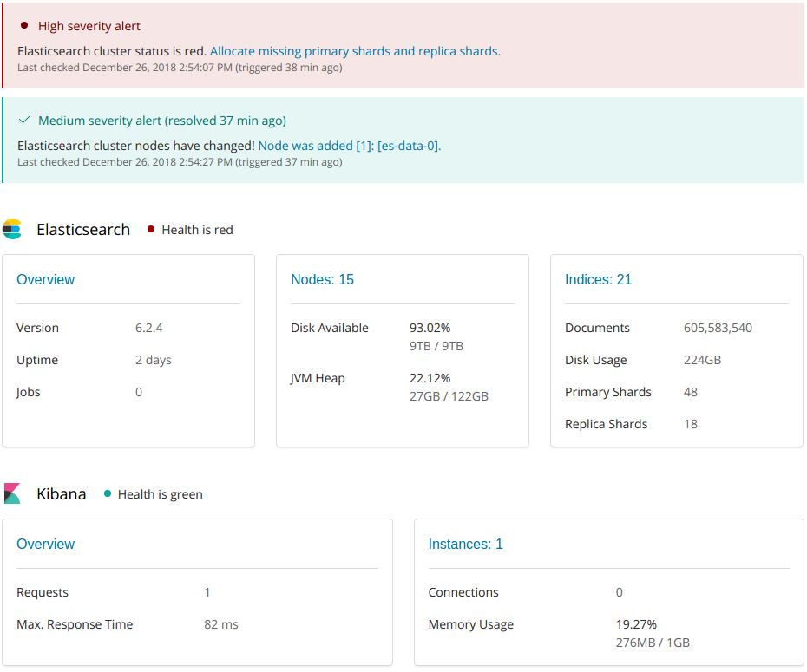Click the red Elasticsearch health status dot
The width and height of the screenshot is (807, 672).
click(x=151, y=229)
